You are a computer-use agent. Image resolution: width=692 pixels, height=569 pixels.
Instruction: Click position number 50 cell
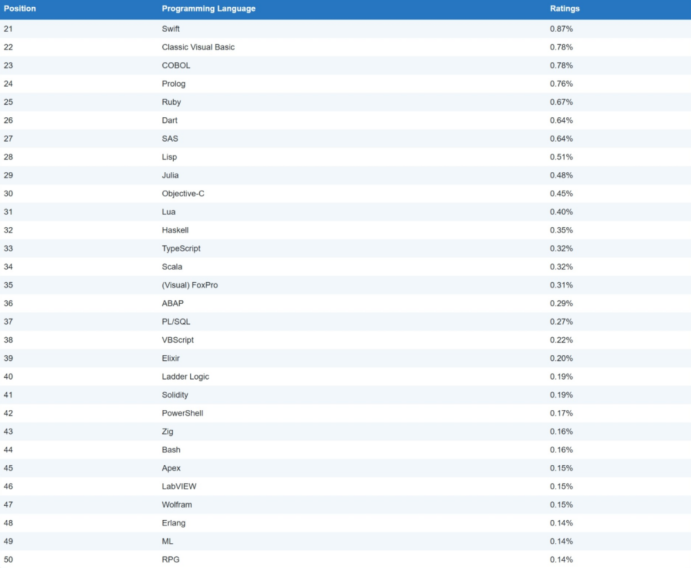coord(9,559)
